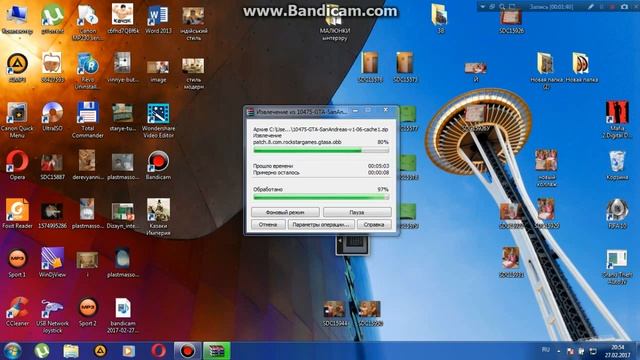Select the Canon MP230 series desktop icon
640x360 pixels.
pyautogui.click(x=87, y=22)
